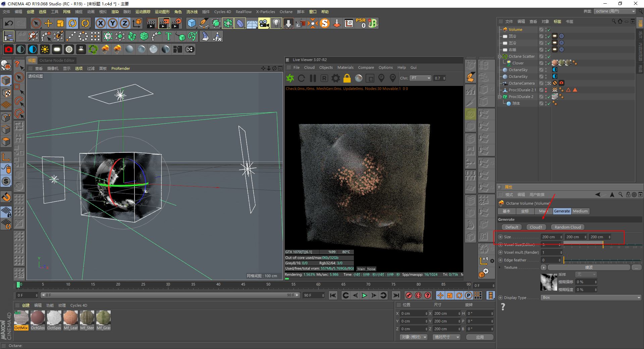
Task: Expand the Texture parameter disclosure triangle
Action: tap(500, 267)
